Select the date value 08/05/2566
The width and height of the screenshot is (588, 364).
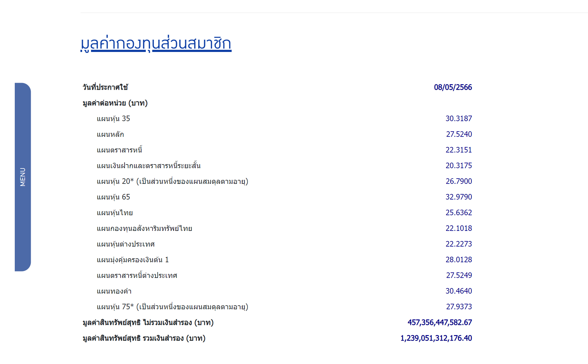[453, 87]
